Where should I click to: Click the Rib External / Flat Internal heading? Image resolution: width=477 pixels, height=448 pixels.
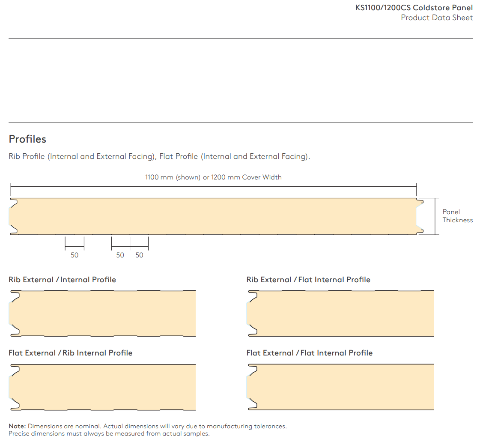click(308, 280)
